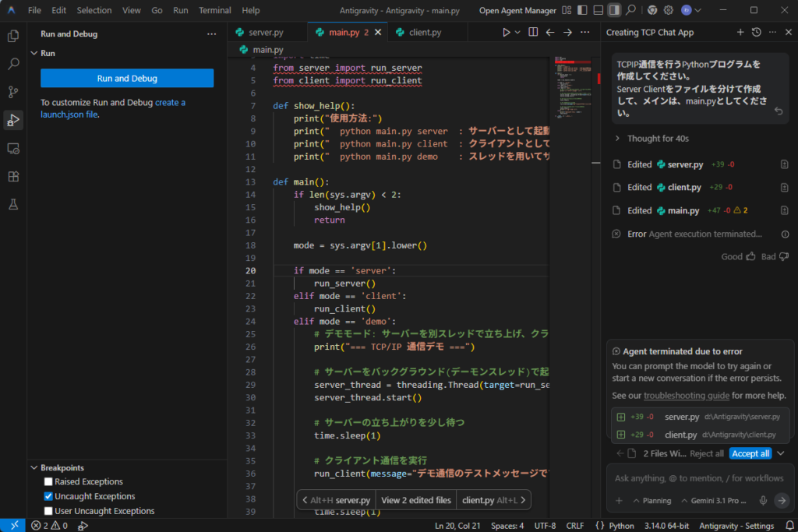Open the Source Control view icon
The height and width of the screenshot is (532, 798).
[x=13, y=92]
